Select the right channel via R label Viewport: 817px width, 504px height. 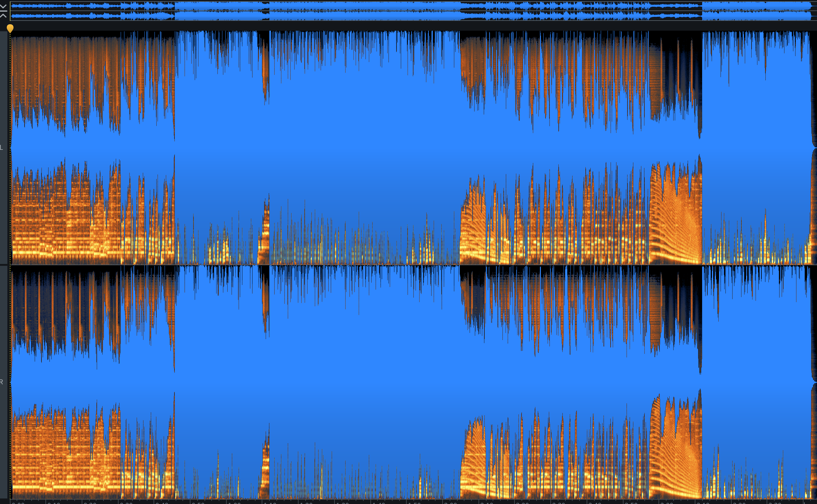coord(2,382)
